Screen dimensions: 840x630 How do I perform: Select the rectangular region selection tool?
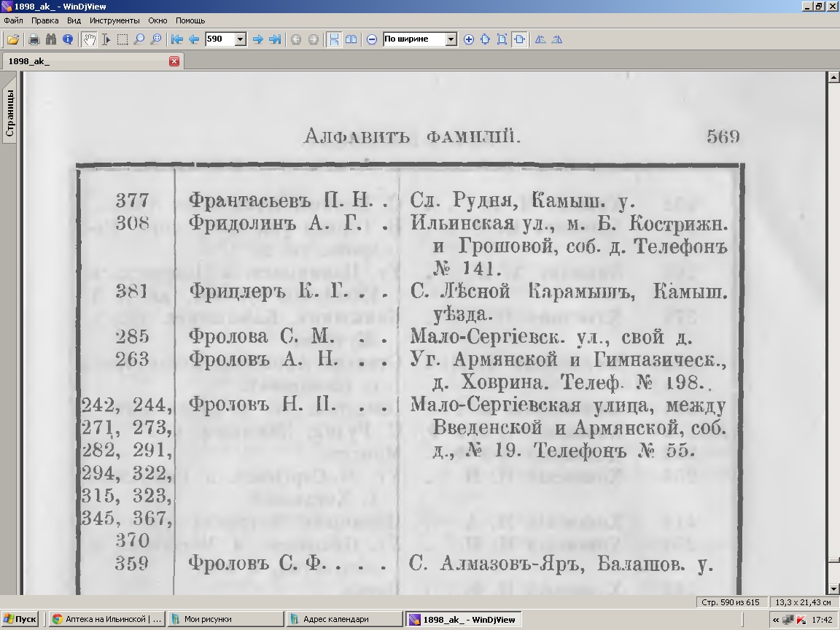pos(122,39)
